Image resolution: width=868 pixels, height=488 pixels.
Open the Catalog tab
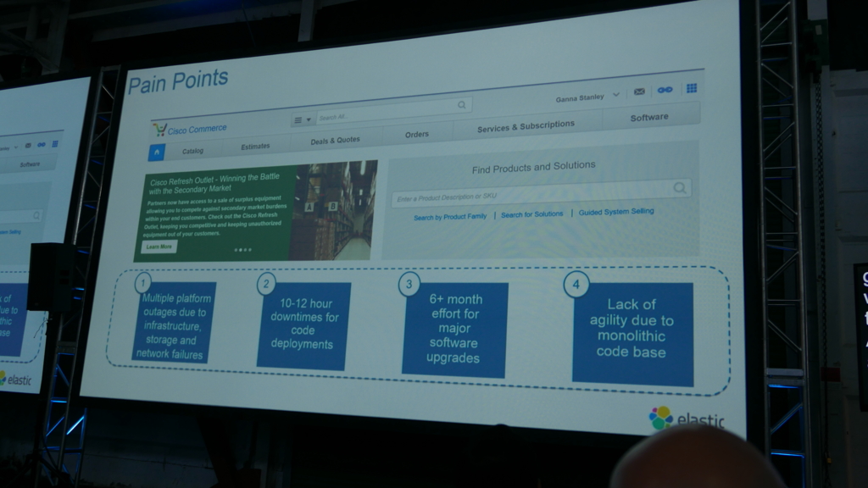pyautogui.click(x=192, y=151)
